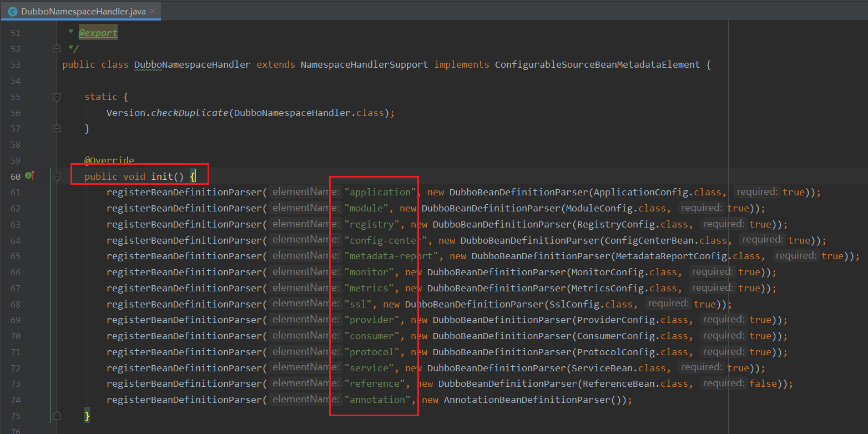
Task: Click the "consumer" string on line 70
Action: point(372,336)
